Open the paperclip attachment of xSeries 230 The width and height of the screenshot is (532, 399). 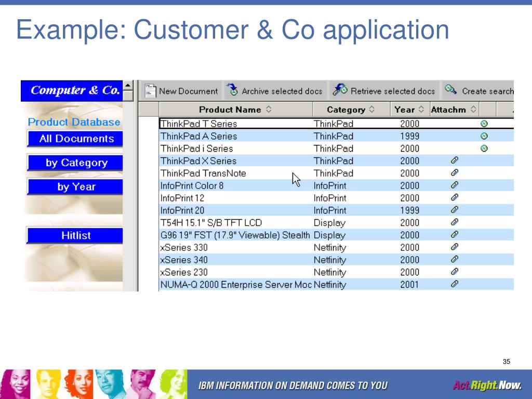455,271
